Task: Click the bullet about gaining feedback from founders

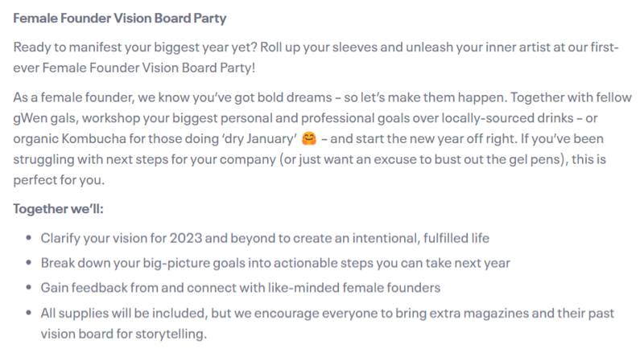Action: point(229,287)
